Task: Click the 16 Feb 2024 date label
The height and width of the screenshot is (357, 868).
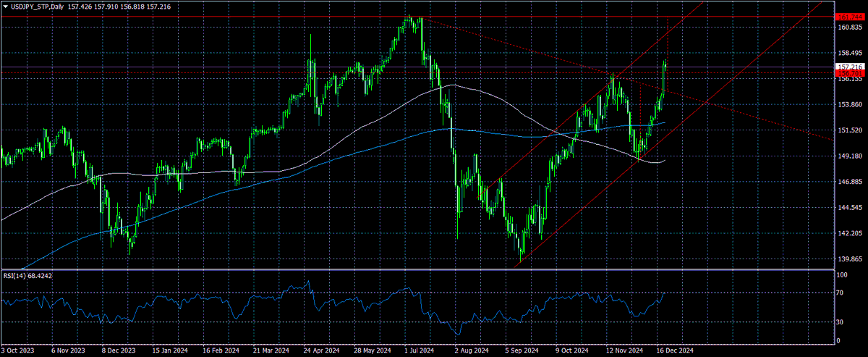Action: click(221, 350)
